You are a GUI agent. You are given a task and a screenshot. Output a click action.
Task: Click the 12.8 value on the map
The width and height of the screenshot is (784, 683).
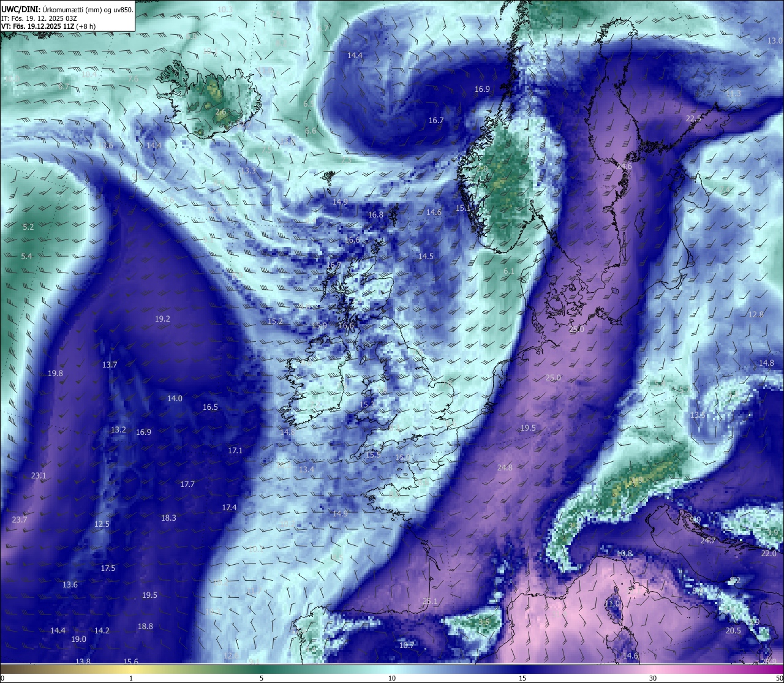pyautogui.click(x=756, y=314)
